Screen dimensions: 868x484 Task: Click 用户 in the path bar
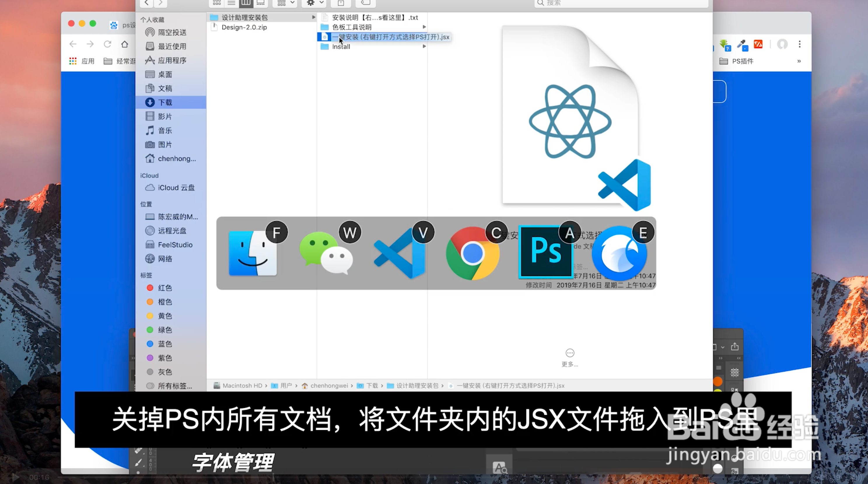pos(282,386)
